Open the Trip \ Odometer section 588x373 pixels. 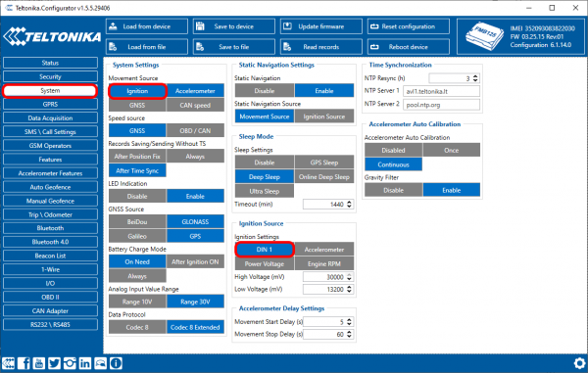click(50, 214)
